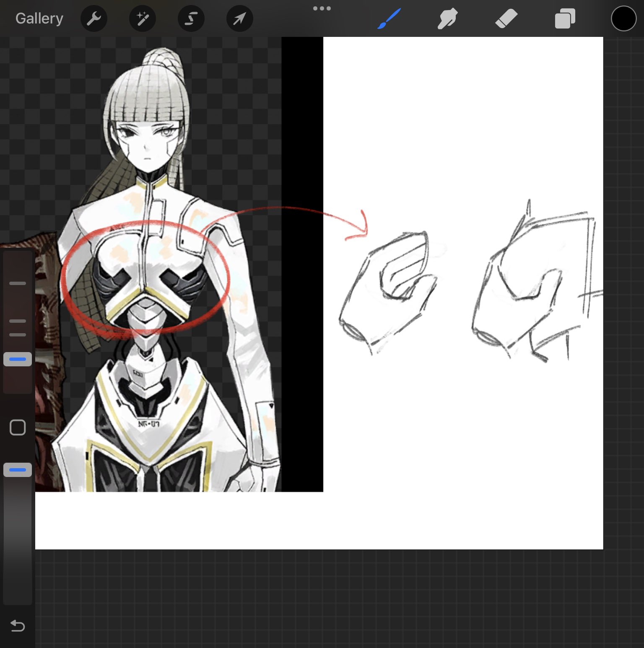
Task: Select the Smudge tool
Action: (447, 19)
